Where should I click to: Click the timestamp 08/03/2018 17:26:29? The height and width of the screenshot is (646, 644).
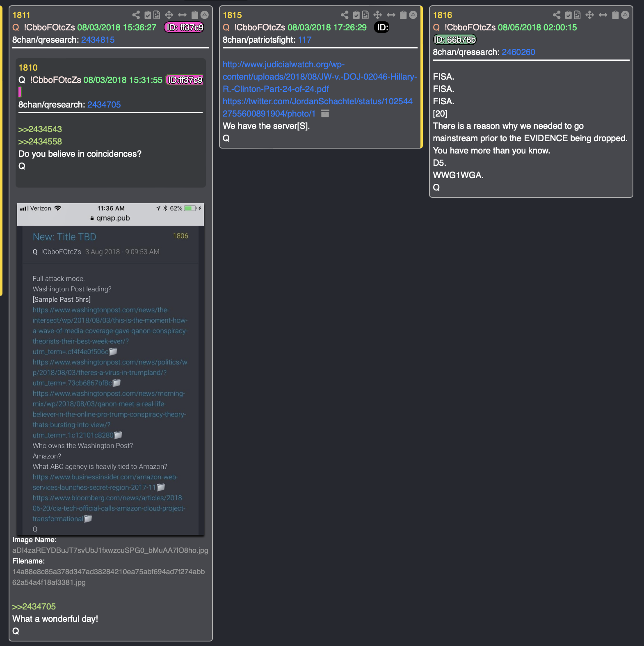[x=327, y=27]
